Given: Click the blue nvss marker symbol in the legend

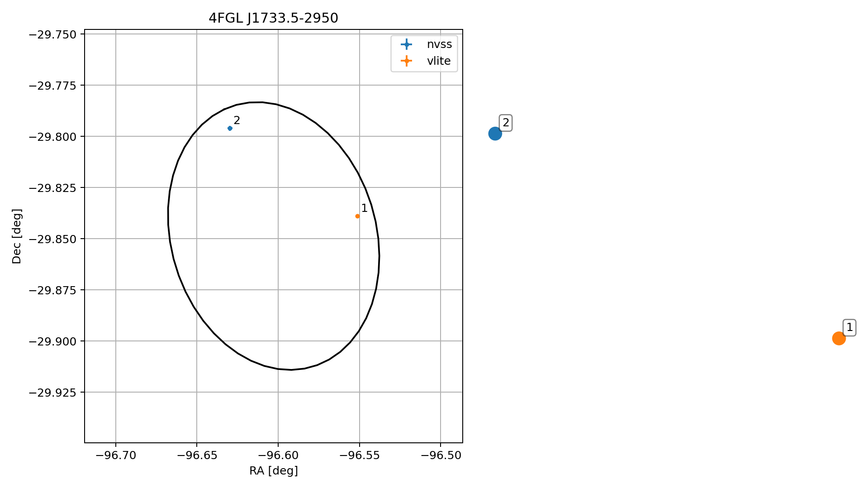Looking at the screenshot, I should (x=406, y=44).
